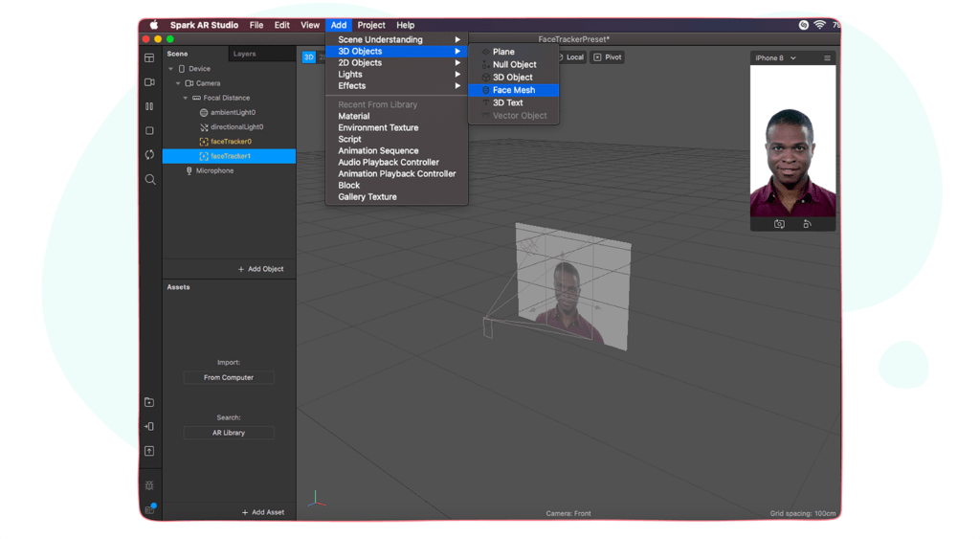Click the AR Library search button
This screenshot has width=980, height=539.
[229, 433]
